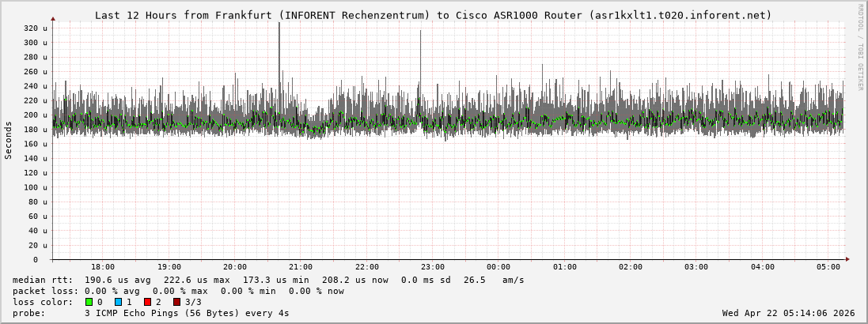Click the vertical Seconds axis label

pyautogui.click(x=9, y=141)
